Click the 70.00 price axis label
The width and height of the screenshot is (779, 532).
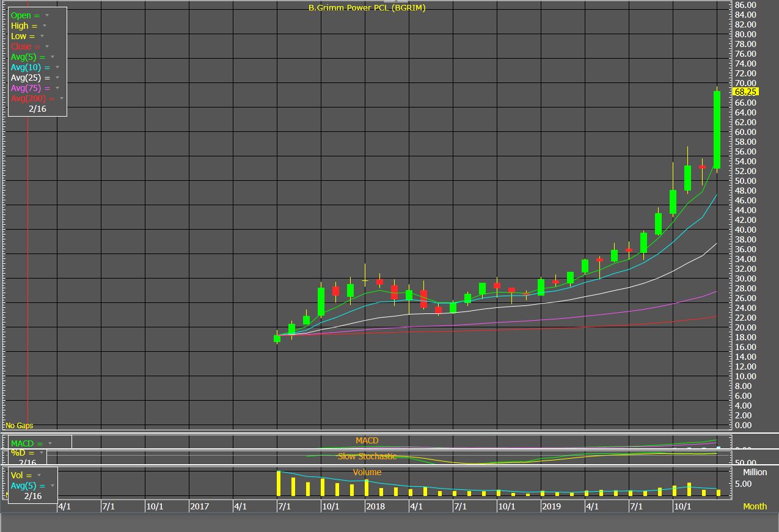pos(745,83)
